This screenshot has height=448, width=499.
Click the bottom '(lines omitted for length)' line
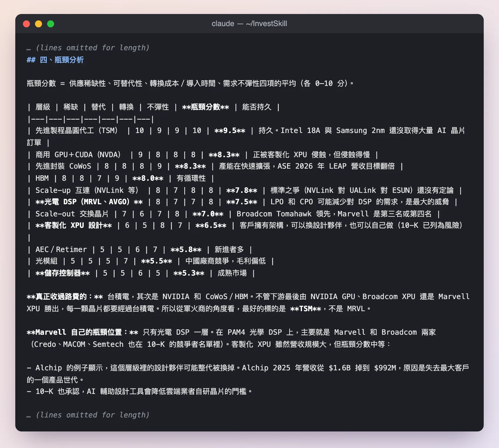(x=88, y=415)
